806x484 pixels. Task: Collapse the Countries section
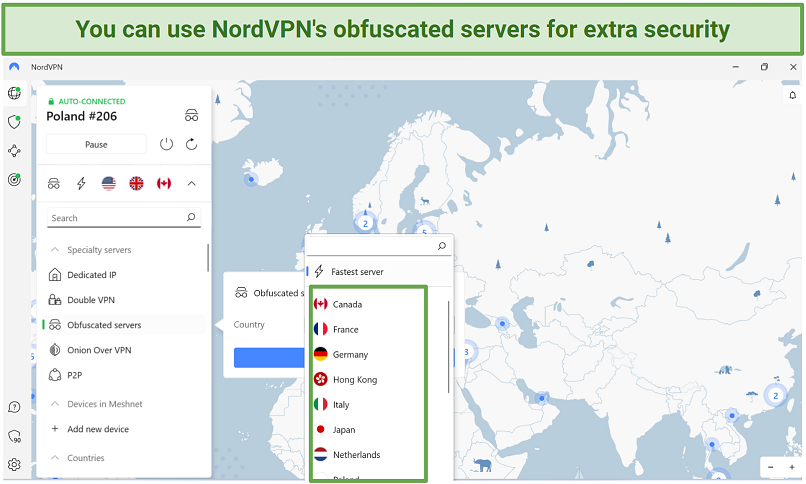coord(54,458)
